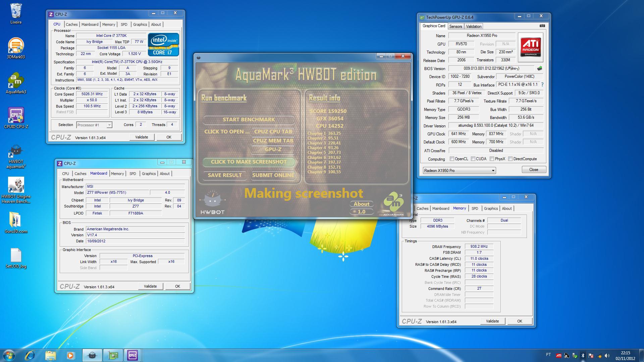Expand the Radeon X1950 Pro card dropdown

coord(493,170)
